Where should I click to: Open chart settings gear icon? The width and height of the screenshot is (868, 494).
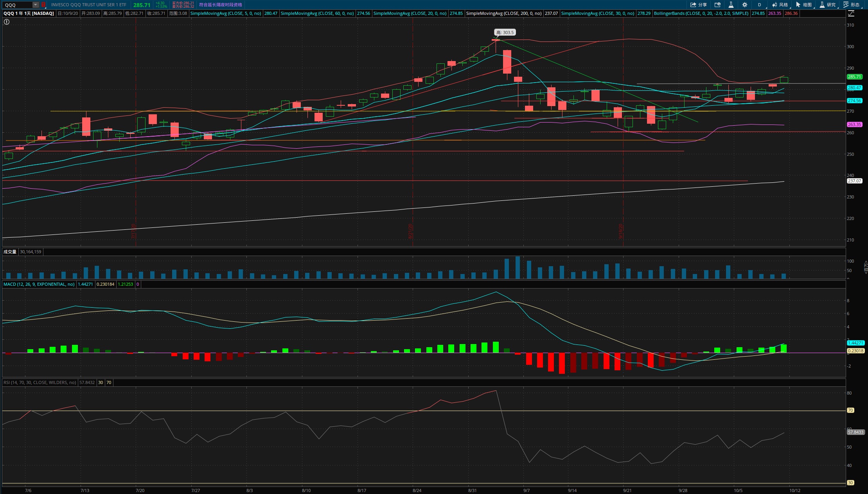pyautogui.click(x=745, y=5)
